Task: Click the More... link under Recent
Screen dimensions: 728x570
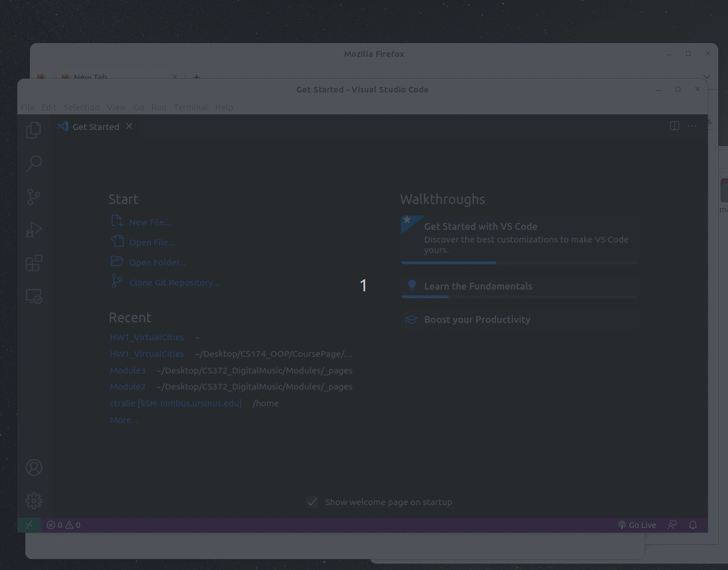Action: tap(124, 420)
